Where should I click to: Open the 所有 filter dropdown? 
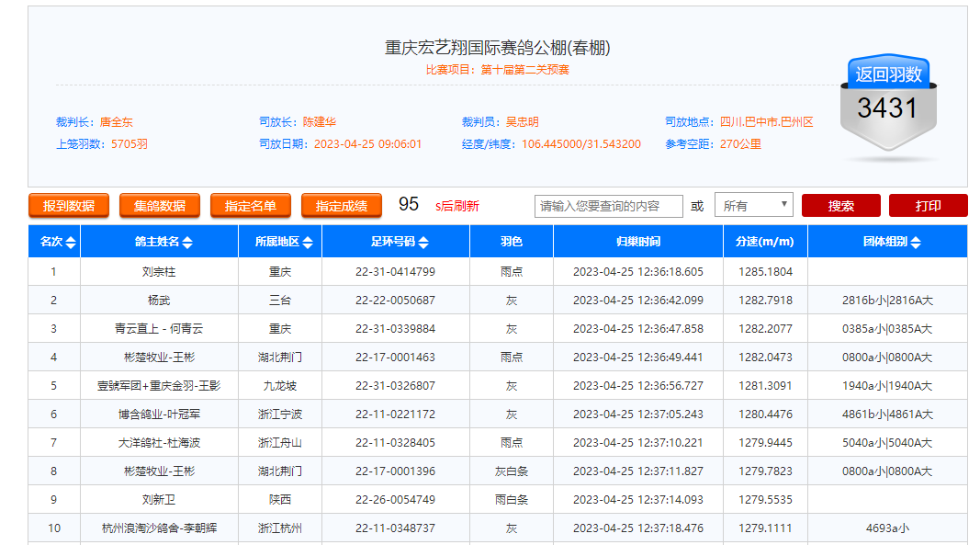(753, 206)
